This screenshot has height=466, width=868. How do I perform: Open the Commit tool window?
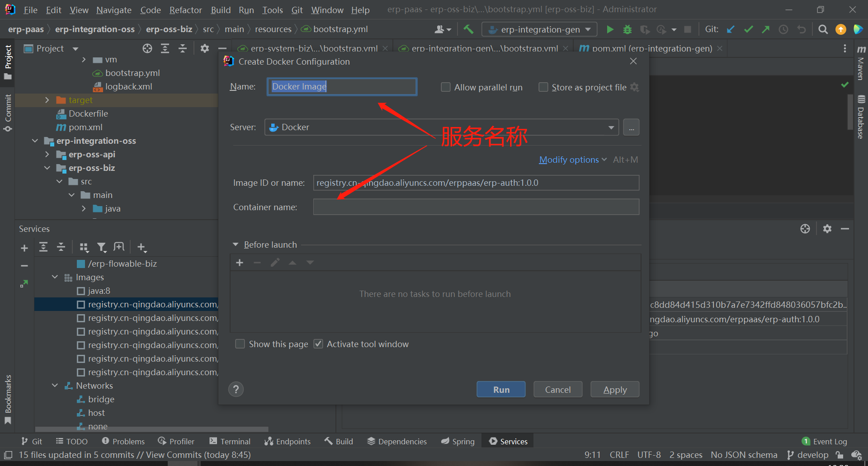(x=8, y=113)
